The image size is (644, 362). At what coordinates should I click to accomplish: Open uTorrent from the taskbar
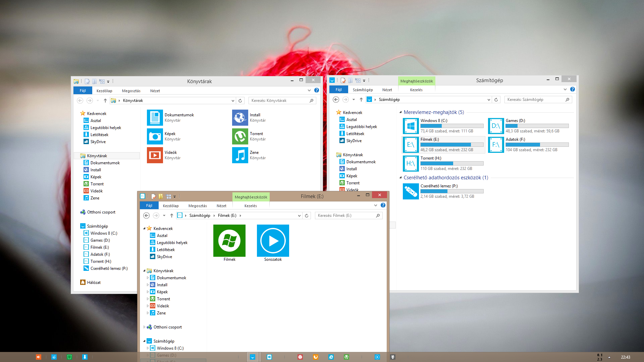pos(346,357)
